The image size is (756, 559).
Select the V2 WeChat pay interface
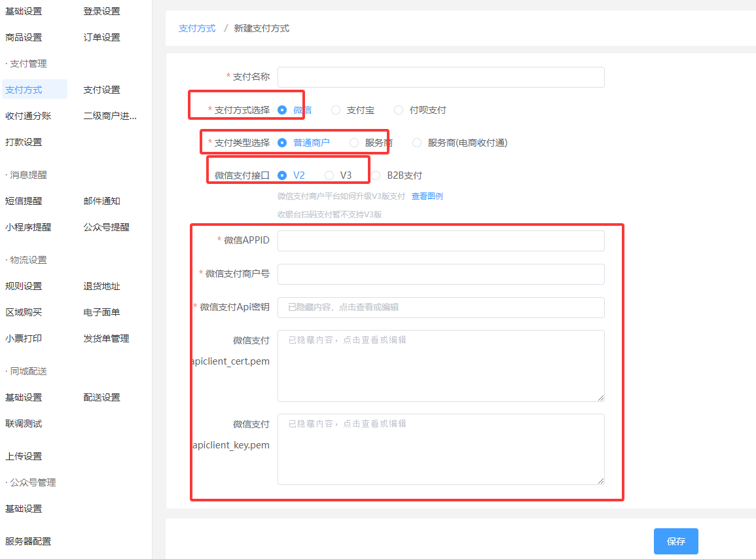point(283,175)
